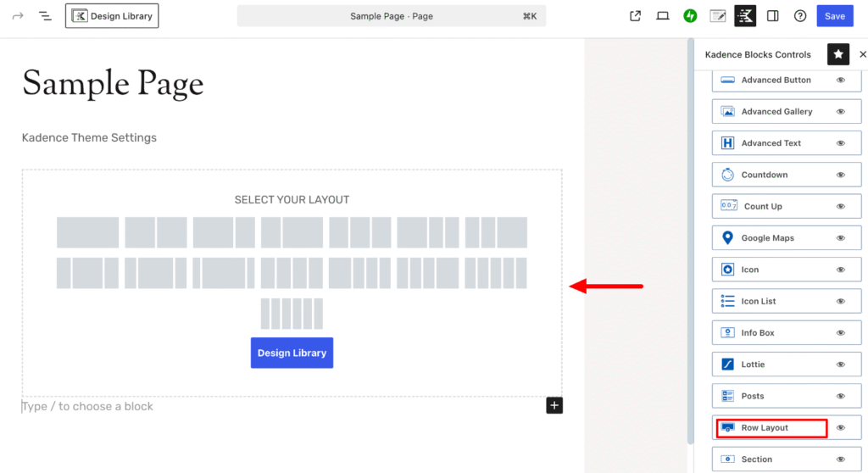This screenshot has height=473, width=868.
Task: Open the page edit notepad icon
Action: (x=717, y=16)
